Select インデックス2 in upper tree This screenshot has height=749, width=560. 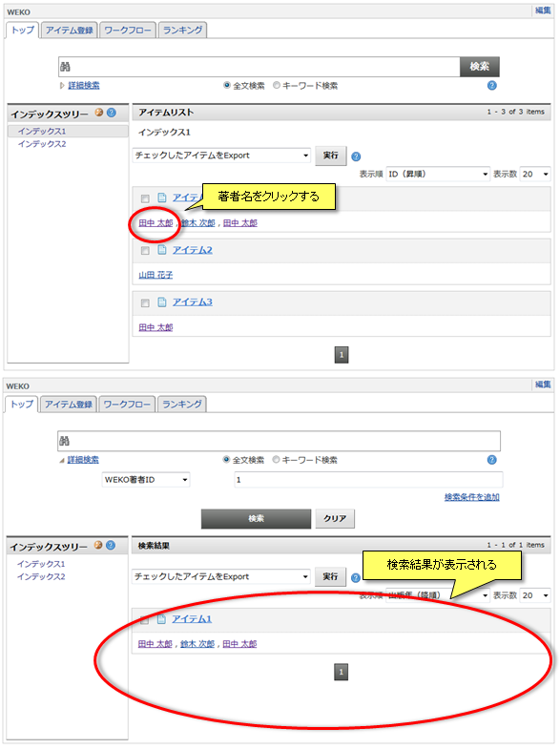(x=42, y=144)
